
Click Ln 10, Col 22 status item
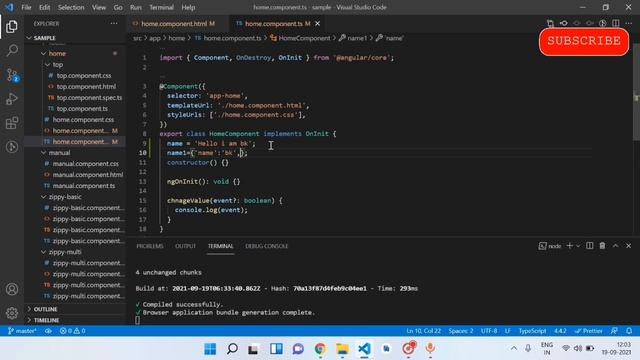(x=423, y=331)
